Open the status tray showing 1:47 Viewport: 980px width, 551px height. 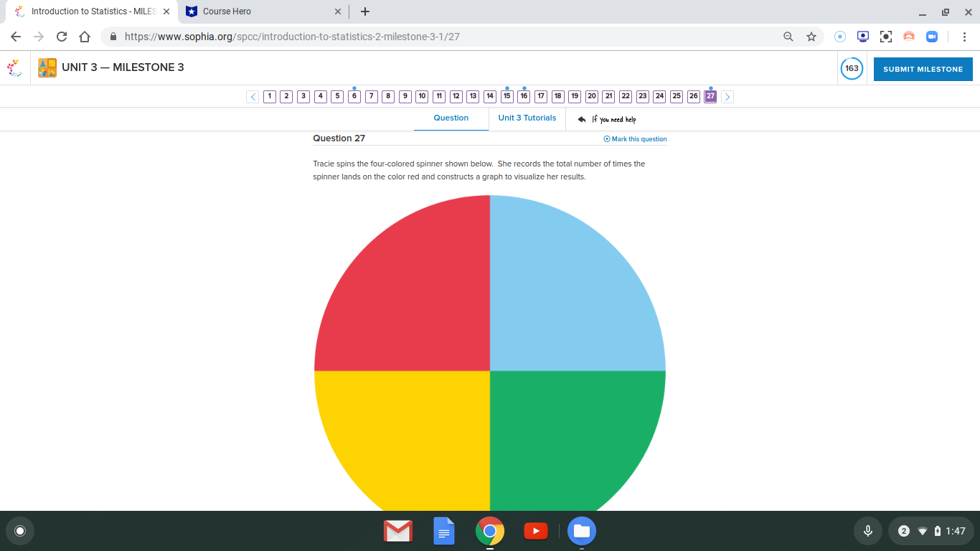point(931,531)
